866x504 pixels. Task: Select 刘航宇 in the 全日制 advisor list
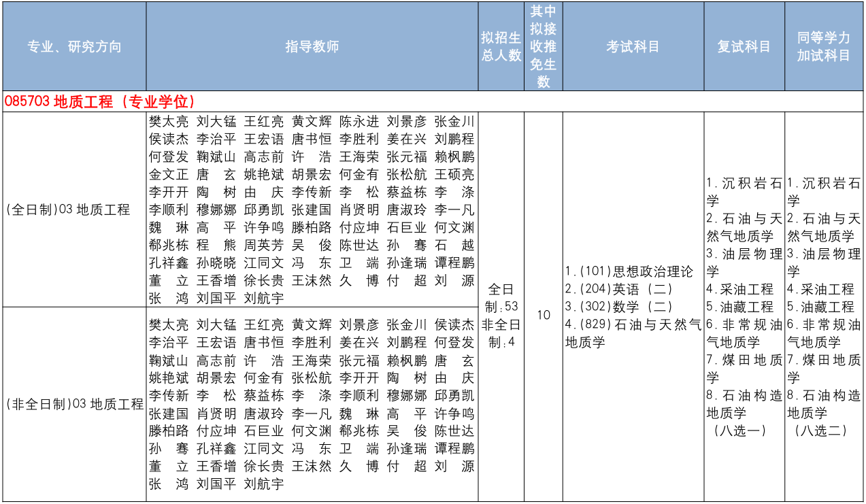pos(264,299)
